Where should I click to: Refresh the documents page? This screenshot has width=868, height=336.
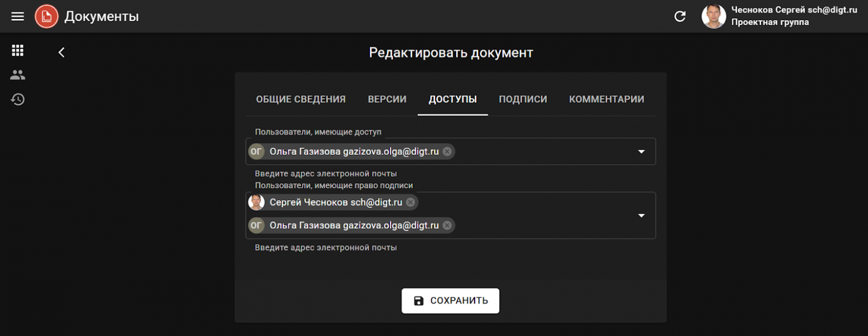(680, 16)
